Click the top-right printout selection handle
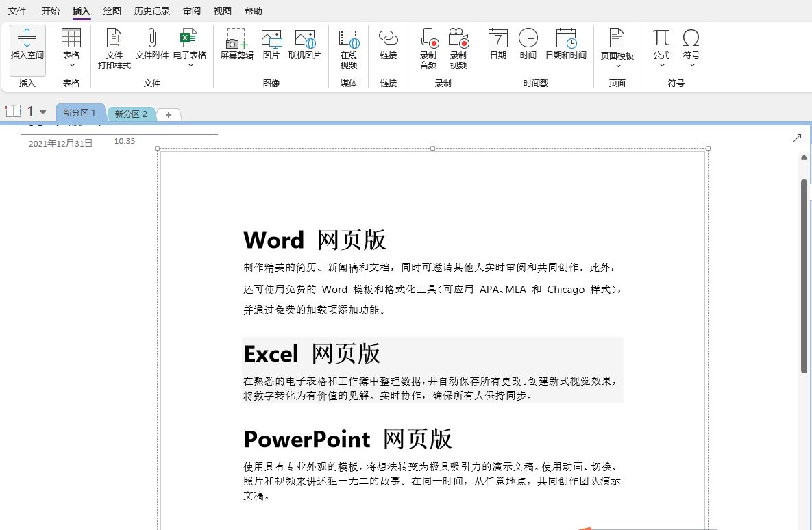Viewport: 812px width, 530px height. 708,149
